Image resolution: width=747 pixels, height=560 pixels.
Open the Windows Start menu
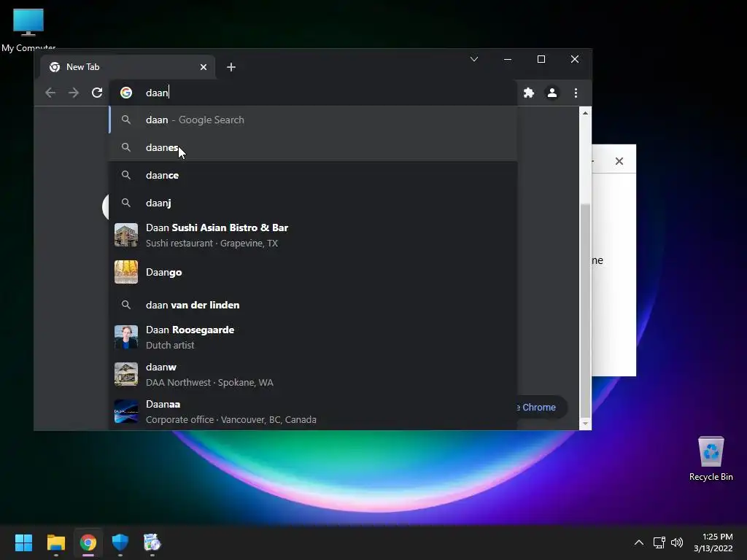click(23, 542)
